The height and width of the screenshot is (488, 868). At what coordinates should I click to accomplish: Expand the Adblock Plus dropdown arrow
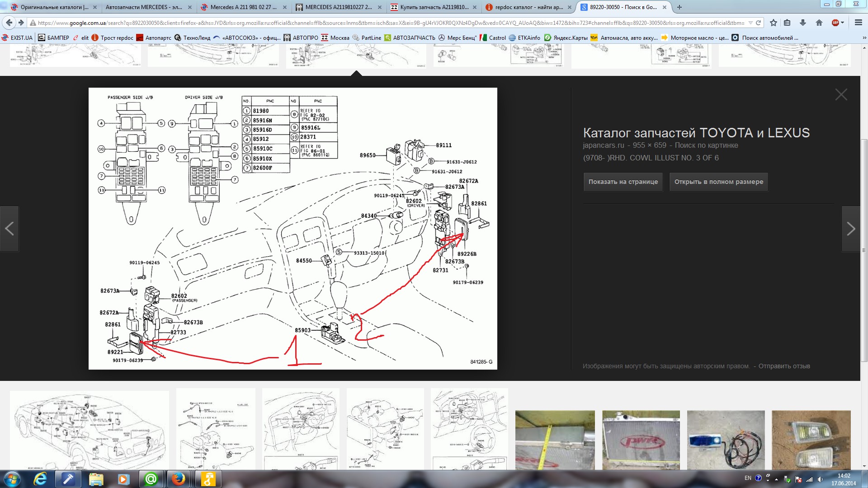pyautogui.click(x=843, y=23)
